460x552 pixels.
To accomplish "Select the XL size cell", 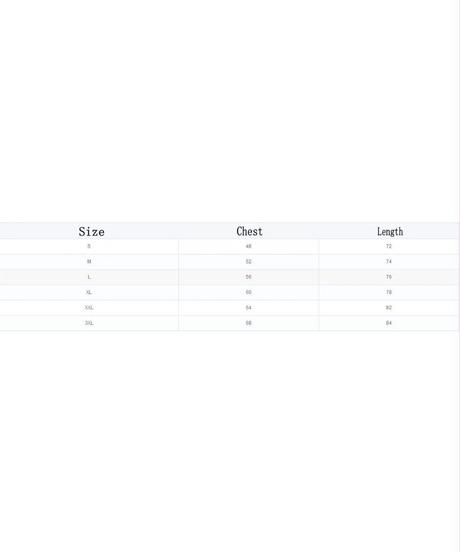I will coord(89,292).
